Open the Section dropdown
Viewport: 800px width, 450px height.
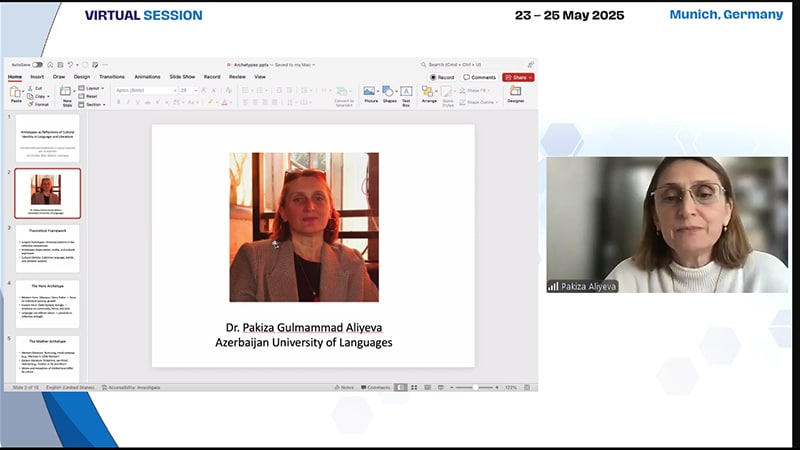click(94, 104)
